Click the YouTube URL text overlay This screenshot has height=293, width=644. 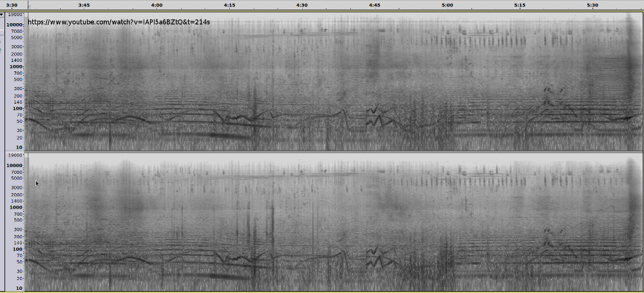[x=119, y=23]
